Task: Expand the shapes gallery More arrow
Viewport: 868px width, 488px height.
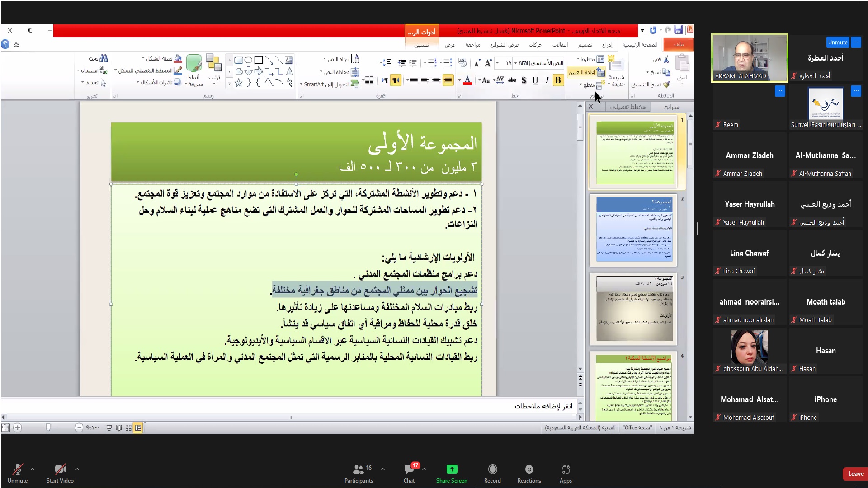Action: point(230,83)
